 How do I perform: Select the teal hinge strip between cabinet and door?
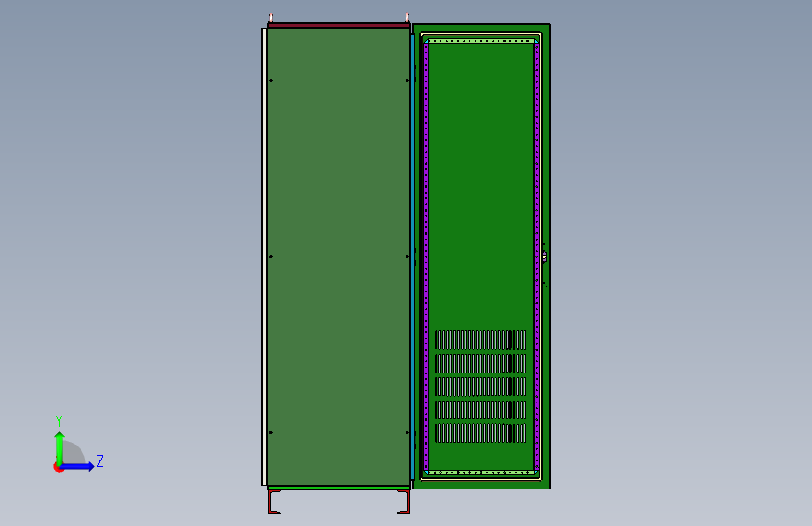coord(412,256)
